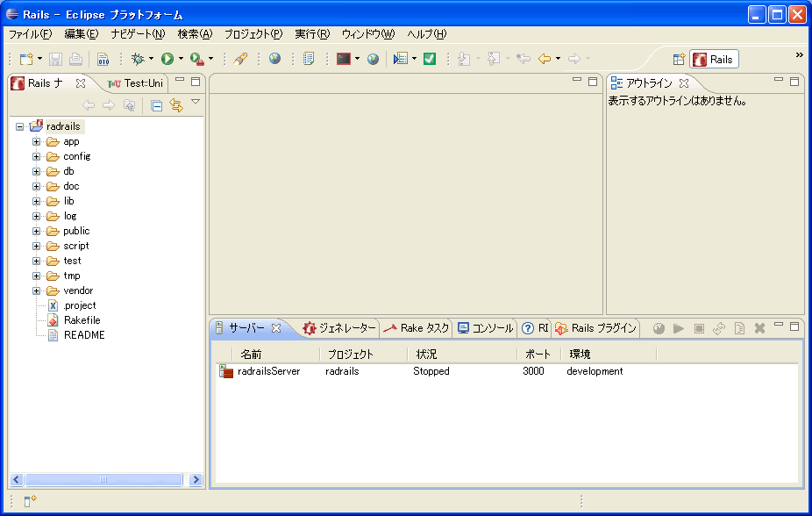Image resolution: width=812 pixels, height=516 pixels.
Task: Open the External Tools dropdown arrow
Action: coord(210,59)
